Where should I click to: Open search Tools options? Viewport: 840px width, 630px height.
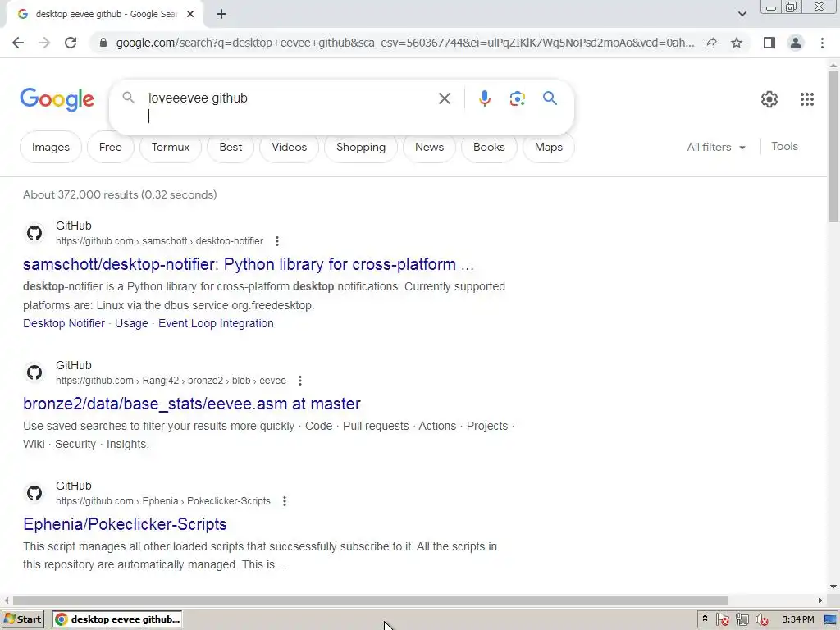pyautogui.click(x=784, y=146)
